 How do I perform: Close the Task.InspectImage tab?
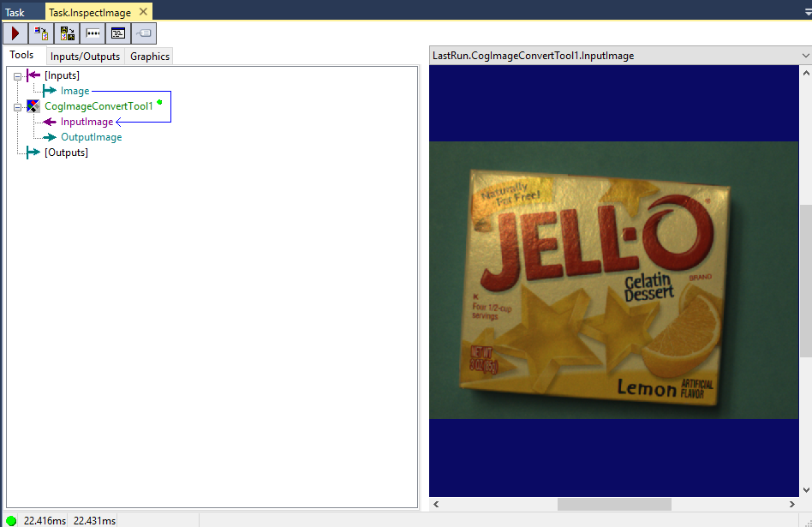(143, 12)
